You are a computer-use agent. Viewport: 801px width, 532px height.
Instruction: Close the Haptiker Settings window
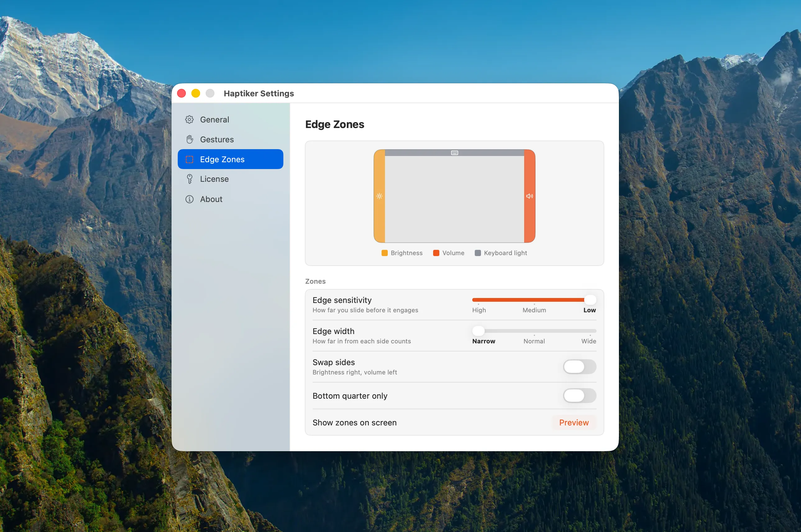click(x=181, y=93)
